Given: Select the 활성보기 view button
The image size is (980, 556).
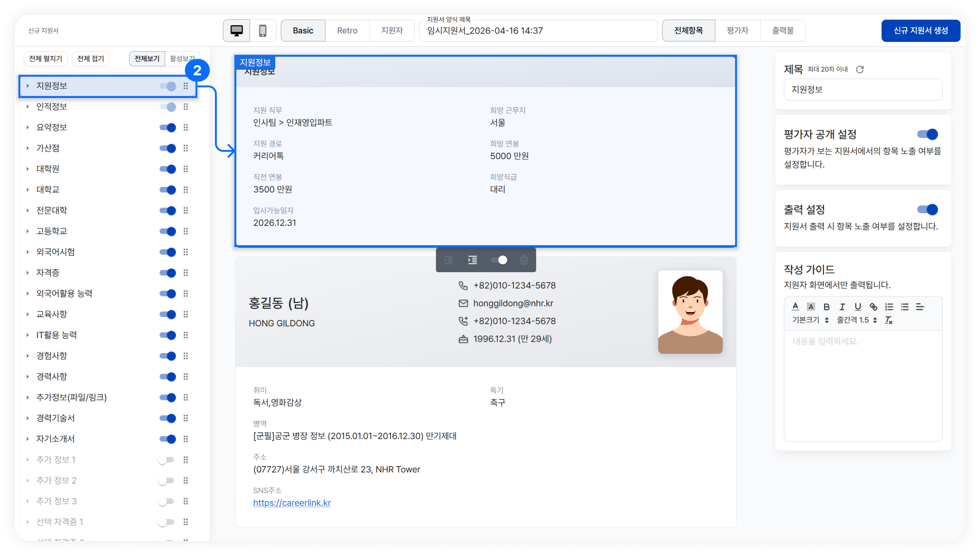Looking at the screenshot, I should click(182, 58).
